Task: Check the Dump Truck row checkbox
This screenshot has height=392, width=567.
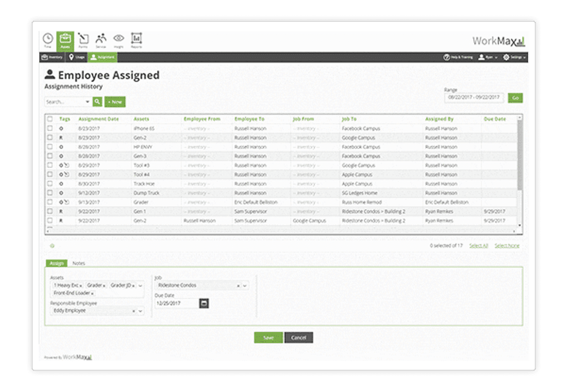Action: coord(50,193)
